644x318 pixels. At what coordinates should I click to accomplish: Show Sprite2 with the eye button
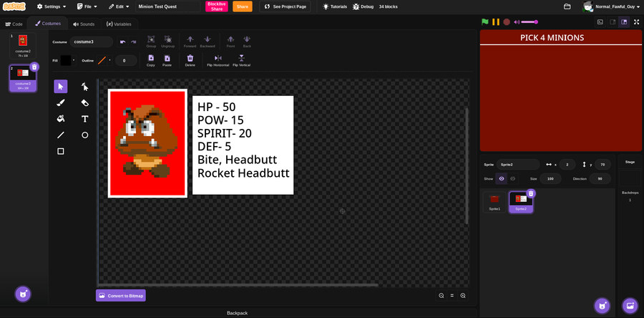(502, 179)
